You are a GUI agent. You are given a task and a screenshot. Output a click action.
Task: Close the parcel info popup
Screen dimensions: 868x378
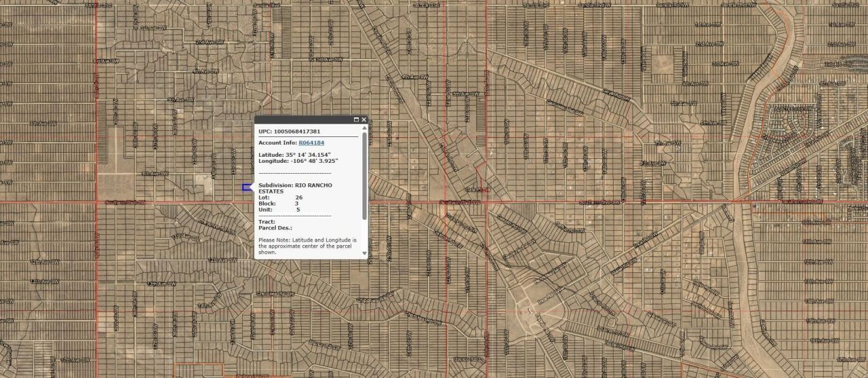[x=364, y=119]
